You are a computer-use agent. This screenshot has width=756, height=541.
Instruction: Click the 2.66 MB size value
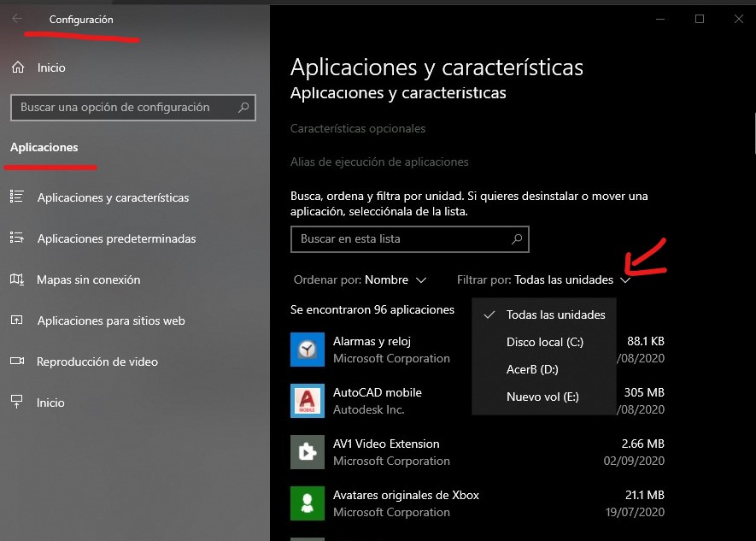[x=642, y=444]
